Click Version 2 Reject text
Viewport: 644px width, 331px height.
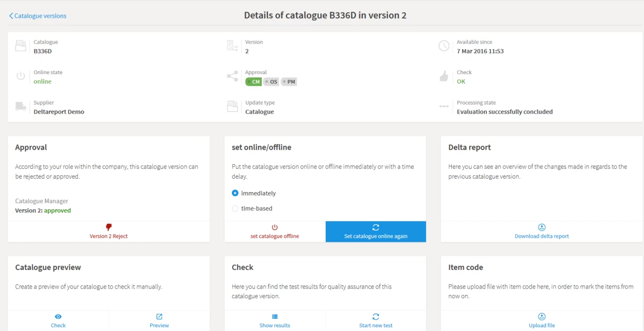(109, 236)
